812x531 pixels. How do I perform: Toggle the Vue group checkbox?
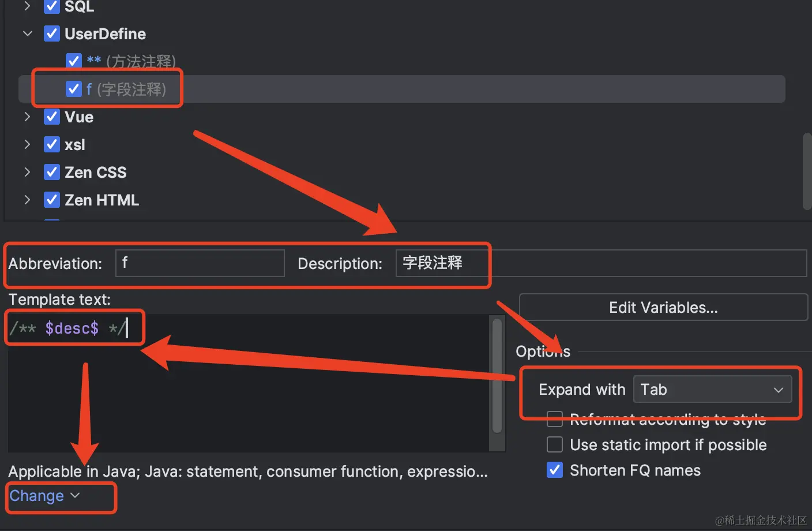click(x=52, y=117)
